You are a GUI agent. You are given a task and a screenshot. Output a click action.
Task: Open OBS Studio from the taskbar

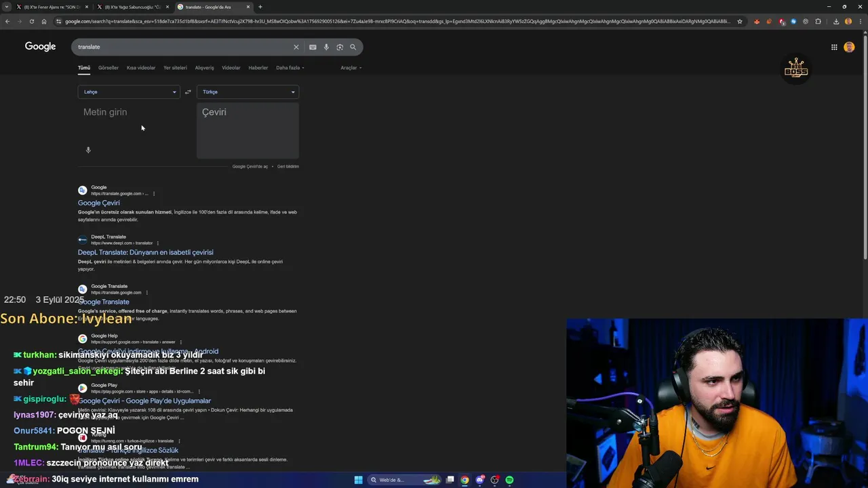pyautogui.click(x=494, y=480)
